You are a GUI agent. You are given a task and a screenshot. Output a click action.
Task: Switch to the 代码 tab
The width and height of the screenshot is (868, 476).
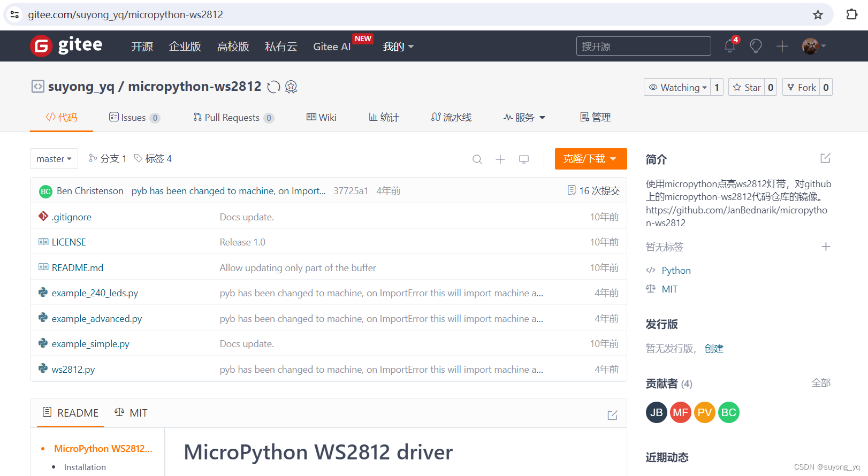[62, 117]
